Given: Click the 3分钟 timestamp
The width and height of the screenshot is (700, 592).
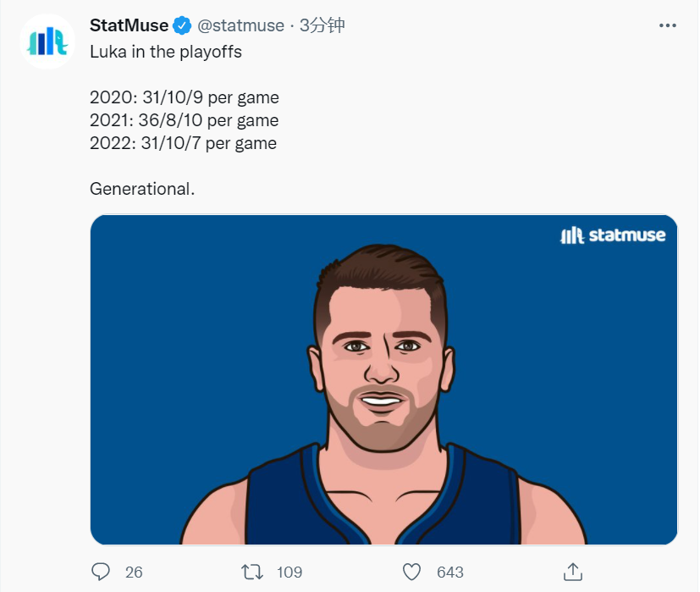Looking at the screenshot, I should coord(322,25).
